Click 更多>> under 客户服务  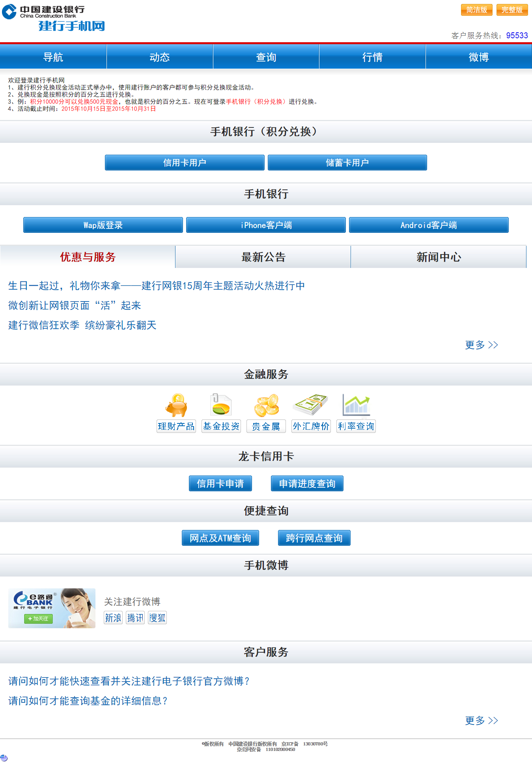482,721
